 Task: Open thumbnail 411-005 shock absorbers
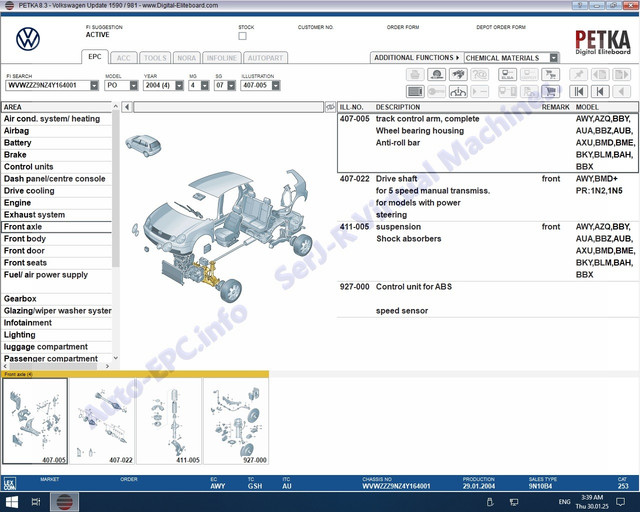click(169, 421)
